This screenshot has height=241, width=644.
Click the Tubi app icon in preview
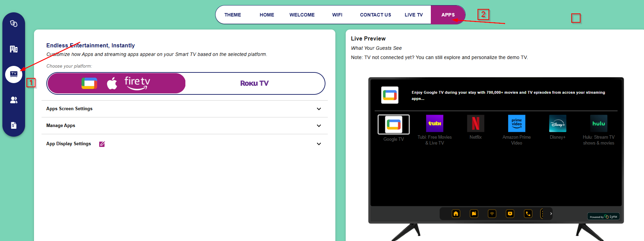point(435,124)
